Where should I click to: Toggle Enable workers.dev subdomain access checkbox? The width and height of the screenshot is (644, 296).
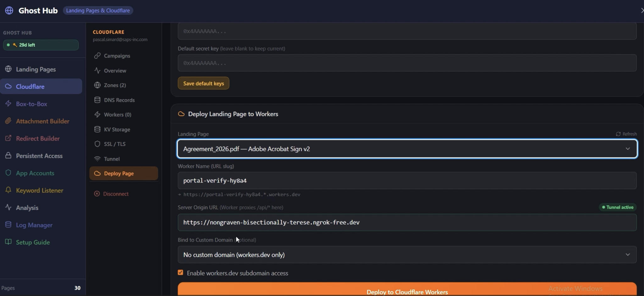[x=180, y=273]
